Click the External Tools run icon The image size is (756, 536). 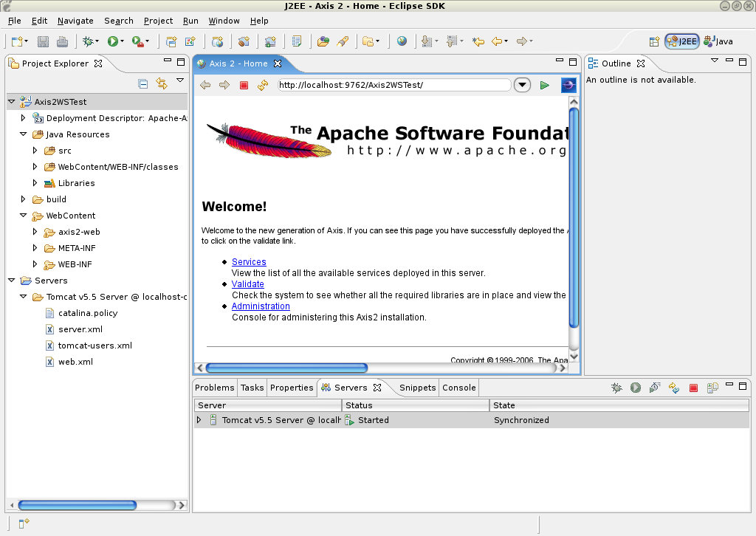tap(138, 41)
